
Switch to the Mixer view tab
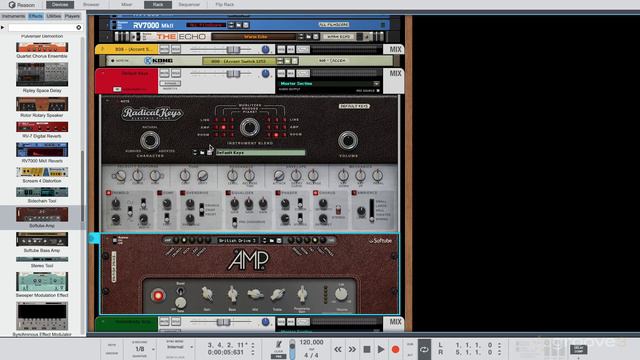127,4
